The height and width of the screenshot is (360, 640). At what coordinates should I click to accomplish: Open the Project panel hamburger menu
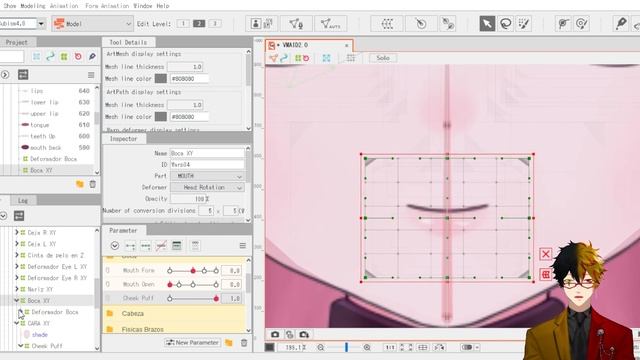point(91,75)
